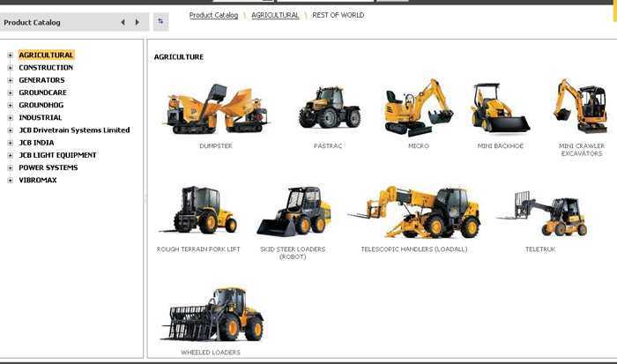Screen dimensions: 617x364
Task: Click the Product Catalog panel title
Action: pyautogui.click(x=32, y=22)
